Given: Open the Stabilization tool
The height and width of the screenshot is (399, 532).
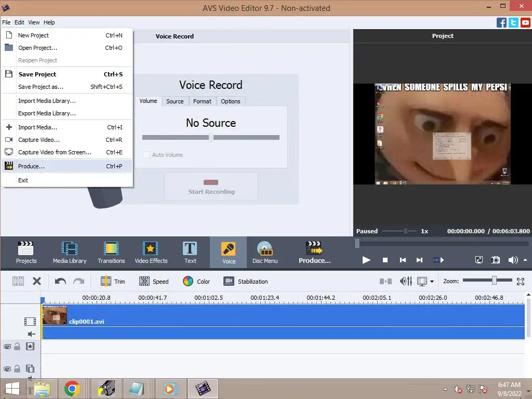Looking at the screenshot, I should 246,281.
